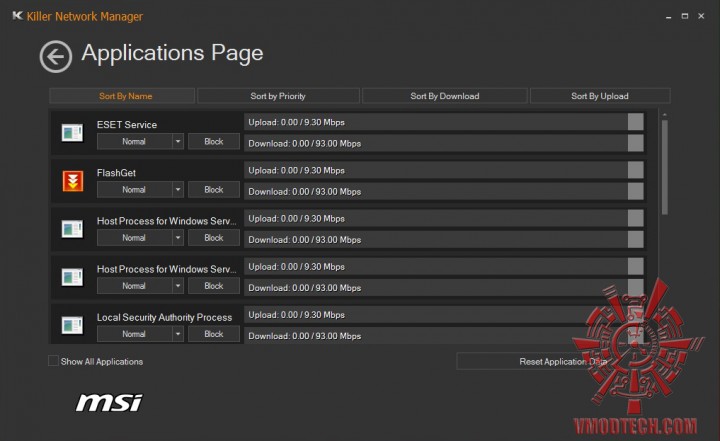The image size is (720, 441).
Task: Enable the Show All Applications checkbox
Action: pyautogui.click(x=53, y=361)
